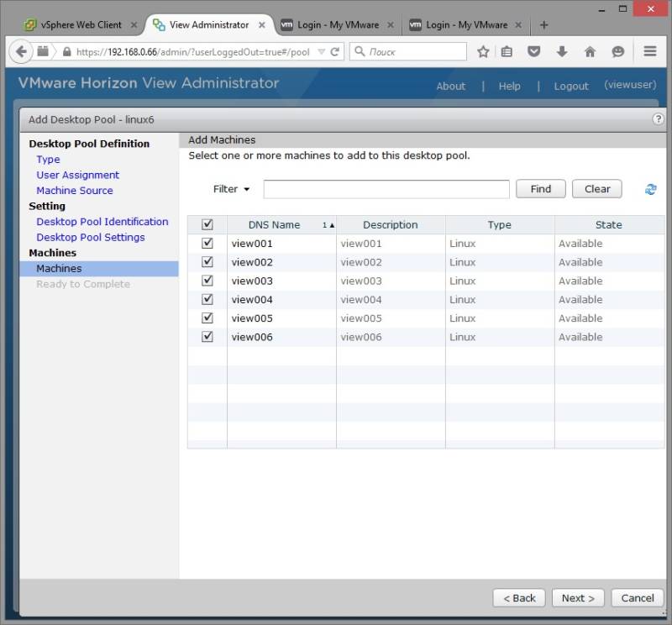Go to the Machine Source step
This screenshot has height=625, width=672.
coord(75,191)
